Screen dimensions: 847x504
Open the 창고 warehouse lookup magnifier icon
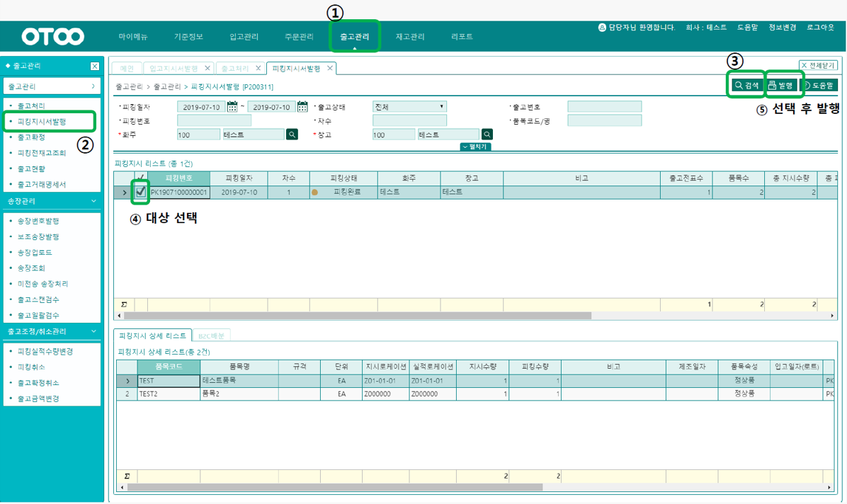pos(487,134)
